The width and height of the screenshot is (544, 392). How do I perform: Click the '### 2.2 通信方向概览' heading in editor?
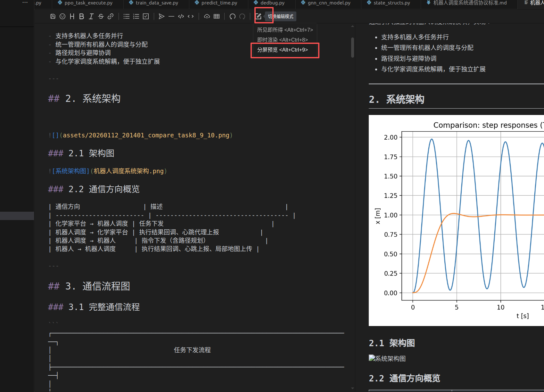click(94, 189)
